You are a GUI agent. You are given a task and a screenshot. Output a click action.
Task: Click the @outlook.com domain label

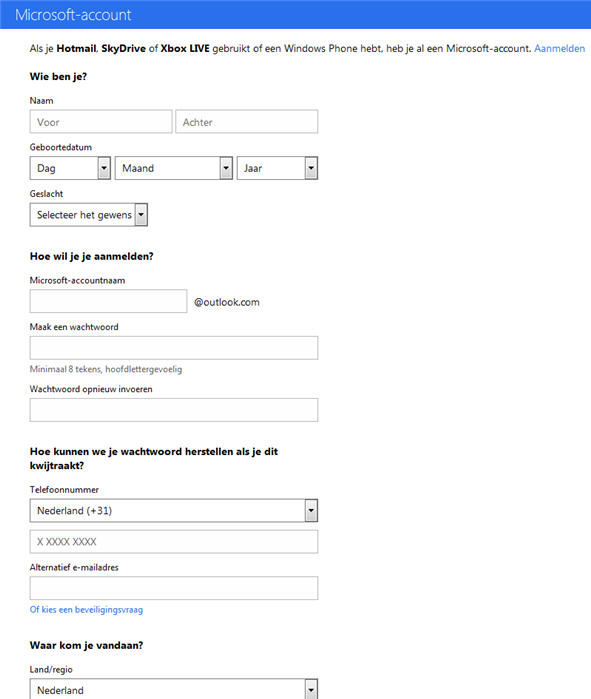pos(226,302)
